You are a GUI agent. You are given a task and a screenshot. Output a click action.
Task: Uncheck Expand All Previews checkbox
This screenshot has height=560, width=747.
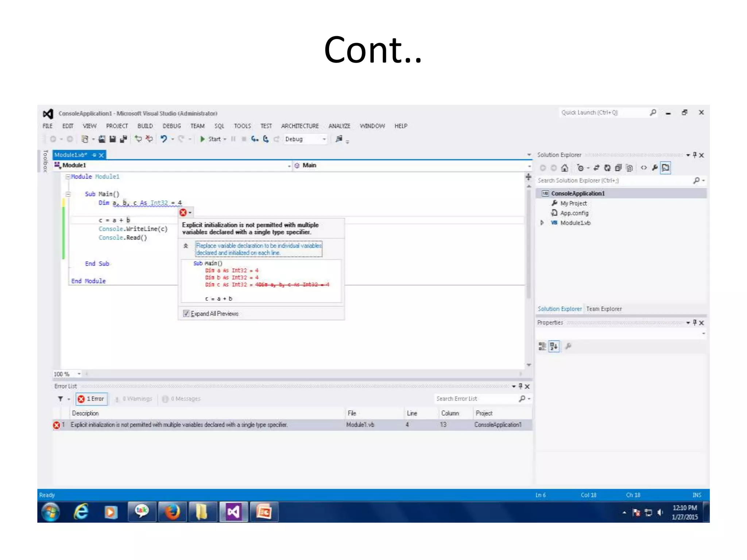[x=186, y=314]
